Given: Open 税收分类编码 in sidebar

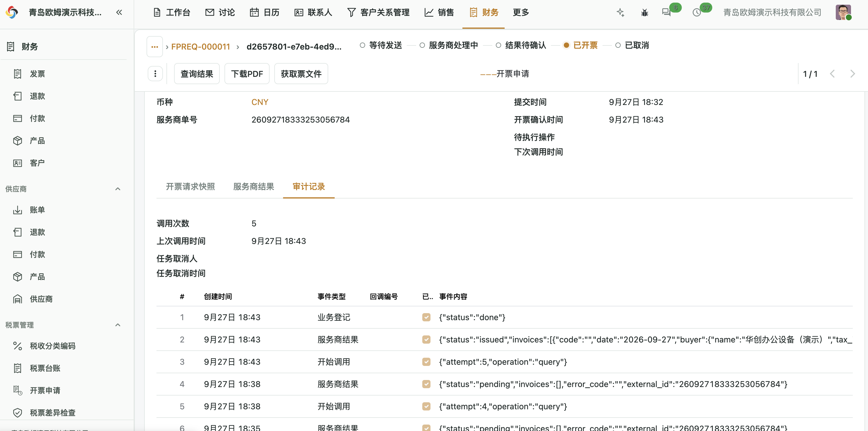Looking at the screenshot, I should click(x=52, y=346).
